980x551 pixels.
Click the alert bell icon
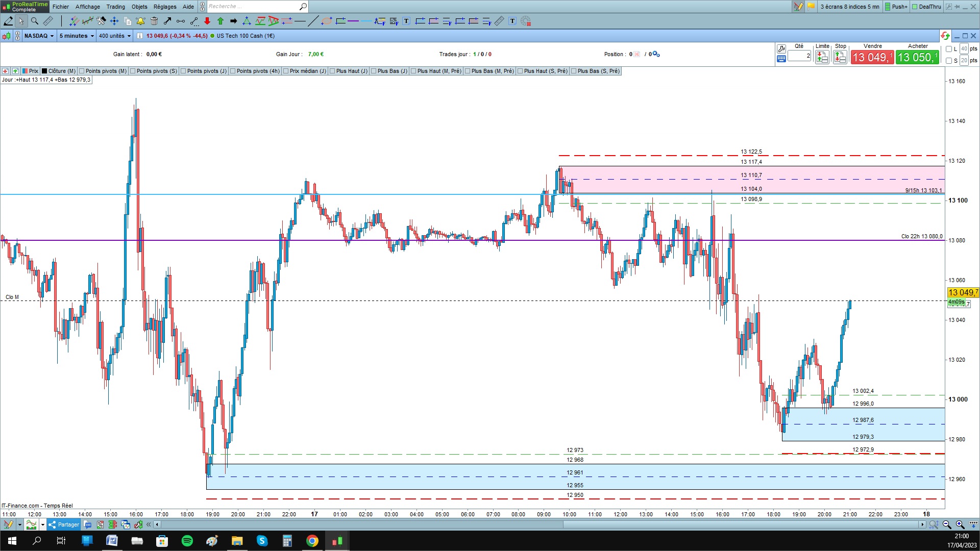[140, 21]
